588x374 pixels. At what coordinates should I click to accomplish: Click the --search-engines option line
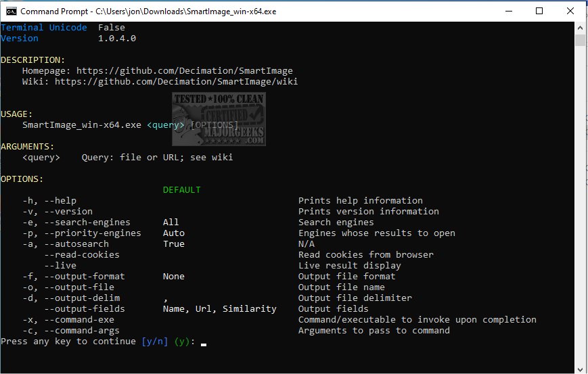(81, 223)
